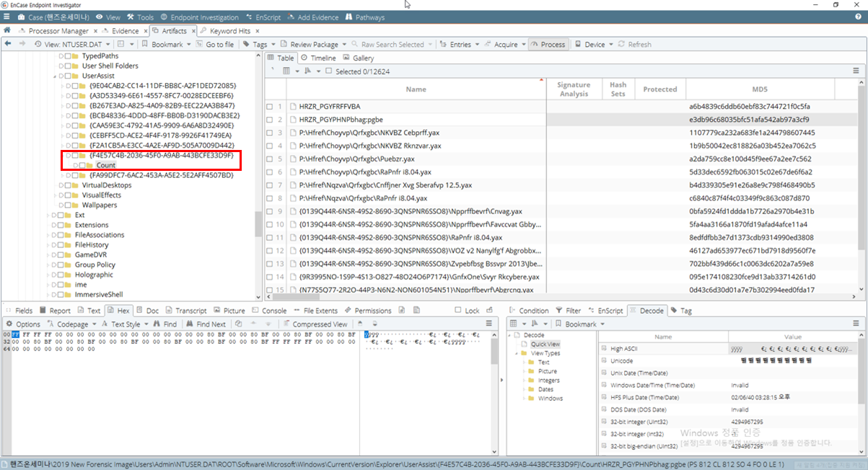Viewport: 868px width, 470px height.
Task: Close the Keyword Hits tab
Action: coord(257,31)
